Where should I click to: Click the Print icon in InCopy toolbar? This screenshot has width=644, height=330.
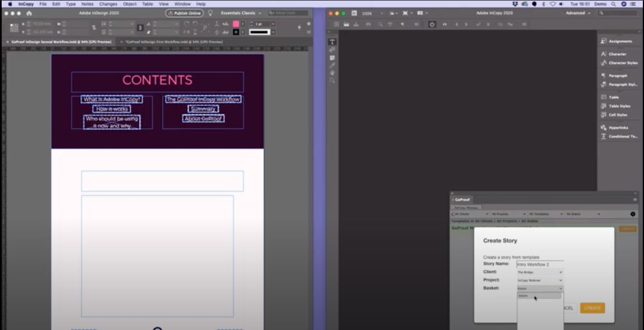pos(368,25)
